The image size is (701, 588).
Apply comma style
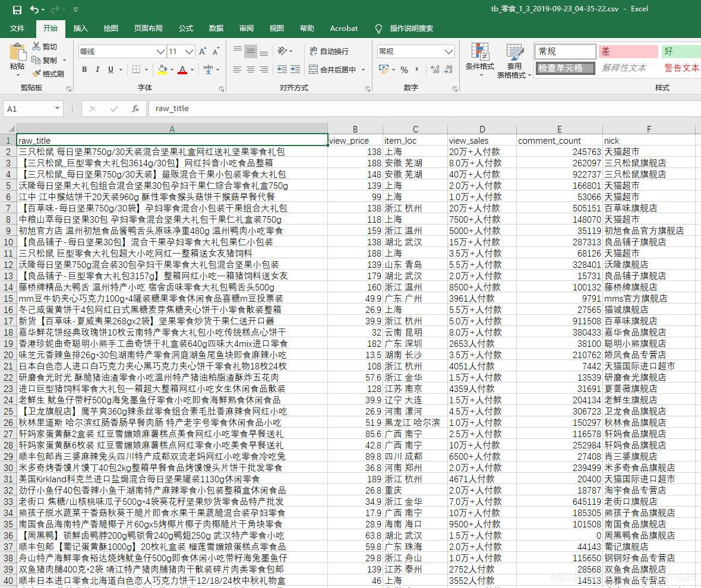point(416,69)
